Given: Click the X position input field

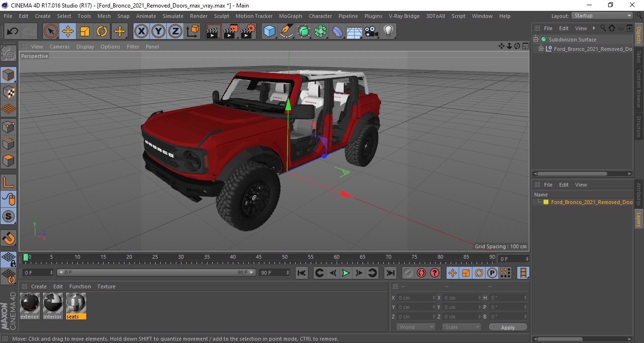Looking at the screenshot, I should pyautogui.click(x=417, y=298).
